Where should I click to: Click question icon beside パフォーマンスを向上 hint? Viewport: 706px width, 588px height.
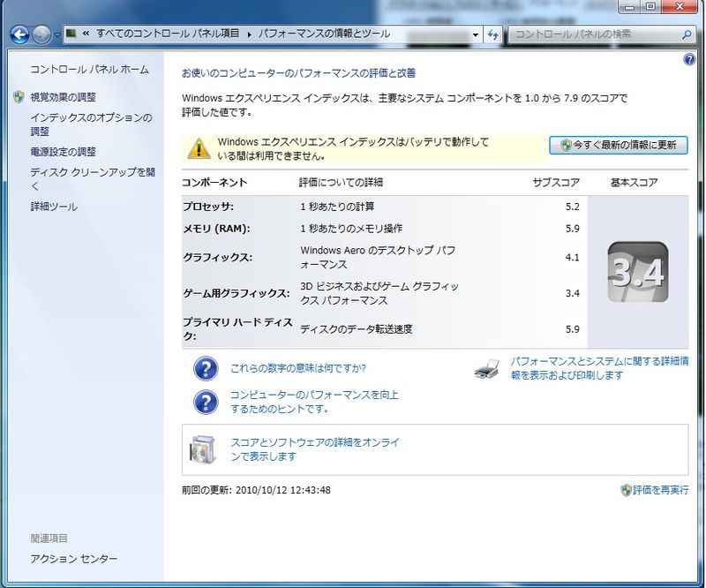(x=206, y=402)
